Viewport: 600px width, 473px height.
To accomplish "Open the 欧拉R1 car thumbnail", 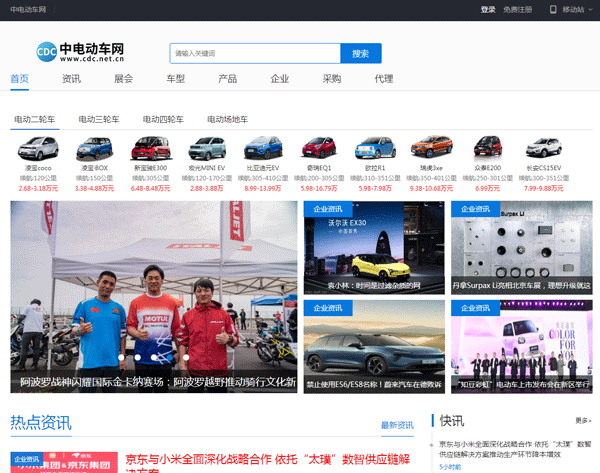I will (375, 148).
